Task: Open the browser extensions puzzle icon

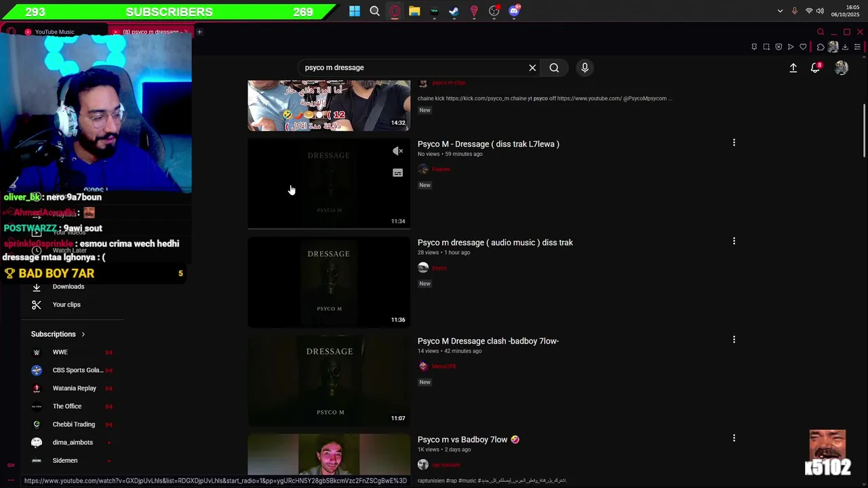Action: 821,47
